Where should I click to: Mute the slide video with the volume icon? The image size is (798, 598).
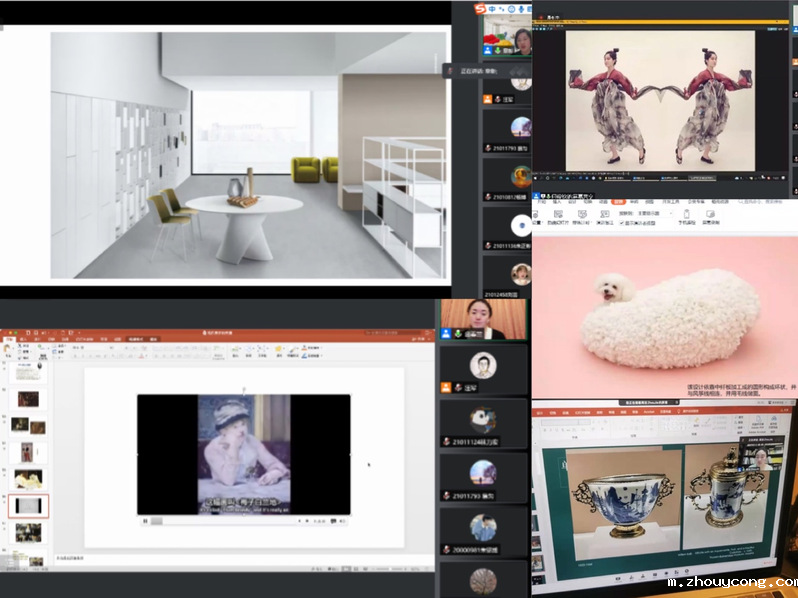point(343,521)
